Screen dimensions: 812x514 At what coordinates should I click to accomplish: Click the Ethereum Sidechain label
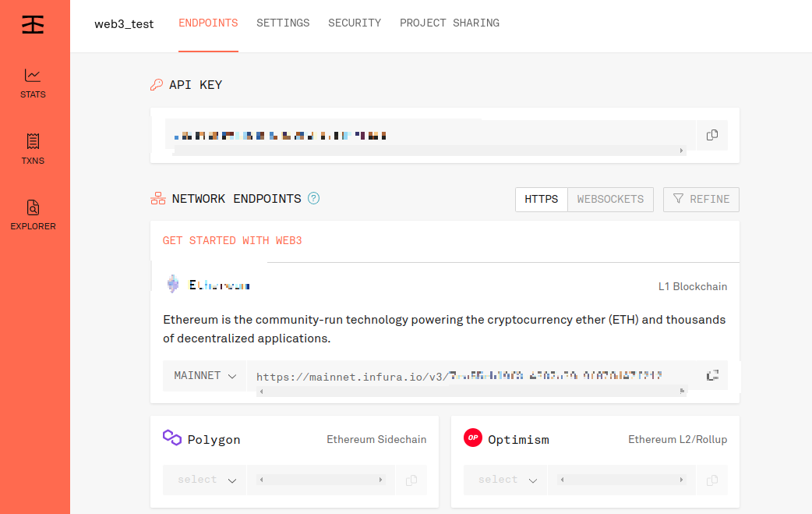pos(376,439)
